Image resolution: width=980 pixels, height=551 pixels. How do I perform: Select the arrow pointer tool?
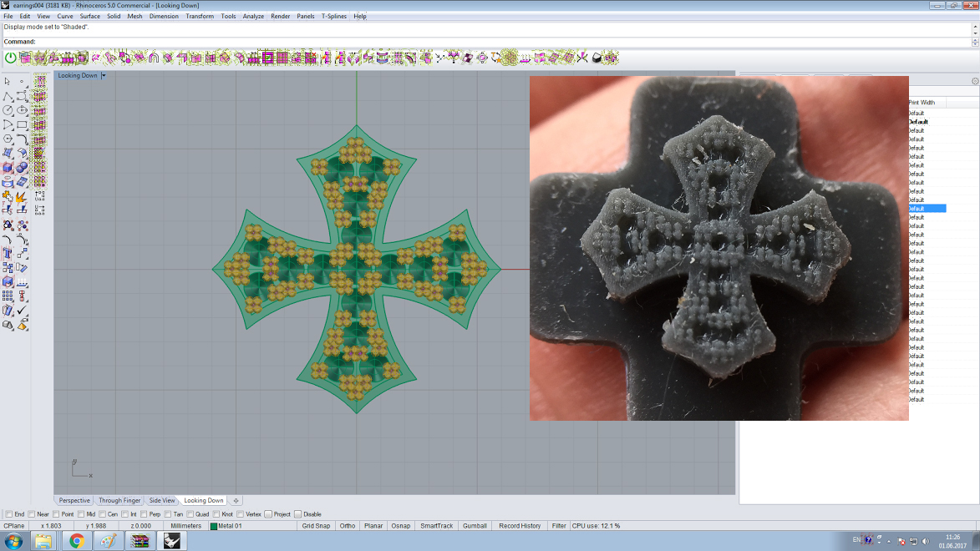[8, 82]
